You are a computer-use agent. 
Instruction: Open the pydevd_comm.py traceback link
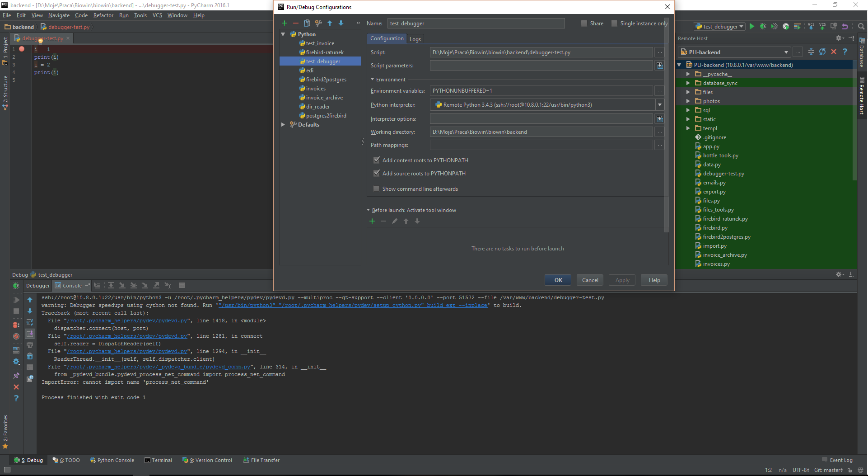[x=159, y=367]
